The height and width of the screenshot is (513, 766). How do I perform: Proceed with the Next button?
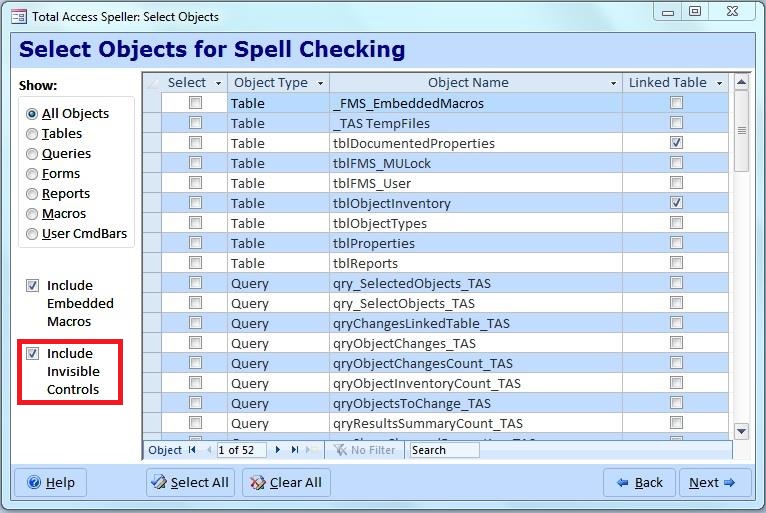[x=713, y=483]
